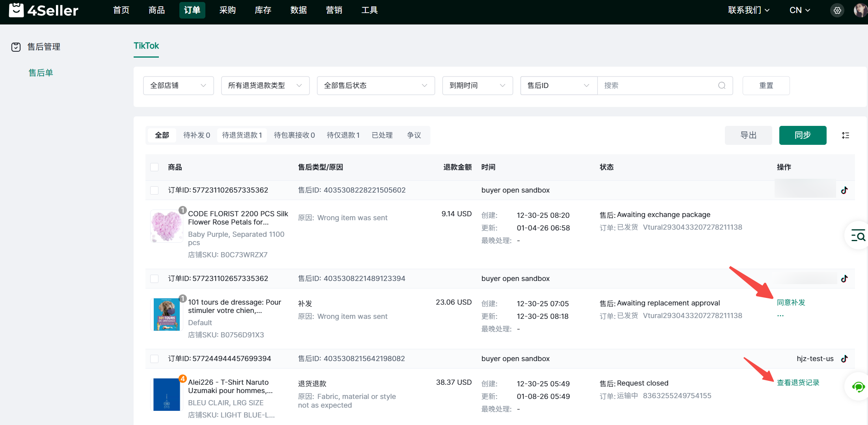Open the 所有退货退款类型 dropdown
The width and height of the screenshot is (868, 425).
click(265, 86)
